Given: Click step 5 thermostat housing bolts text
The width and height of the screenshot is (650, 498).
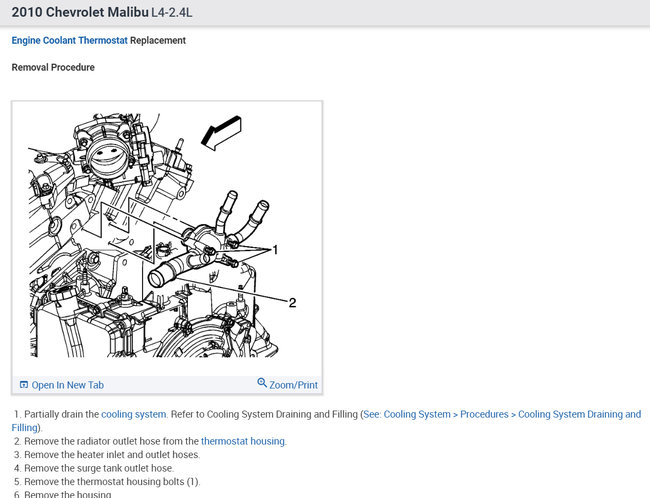Looking at the screenshot, I should tap(112, 481).
